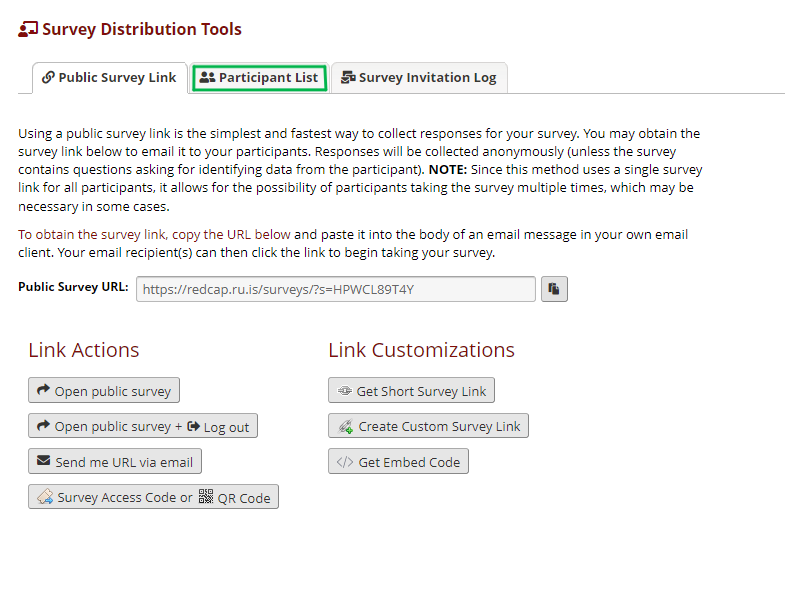
Task: Click Open public survey + Log out
Action: pyautogui.click(x=143, y=426)
